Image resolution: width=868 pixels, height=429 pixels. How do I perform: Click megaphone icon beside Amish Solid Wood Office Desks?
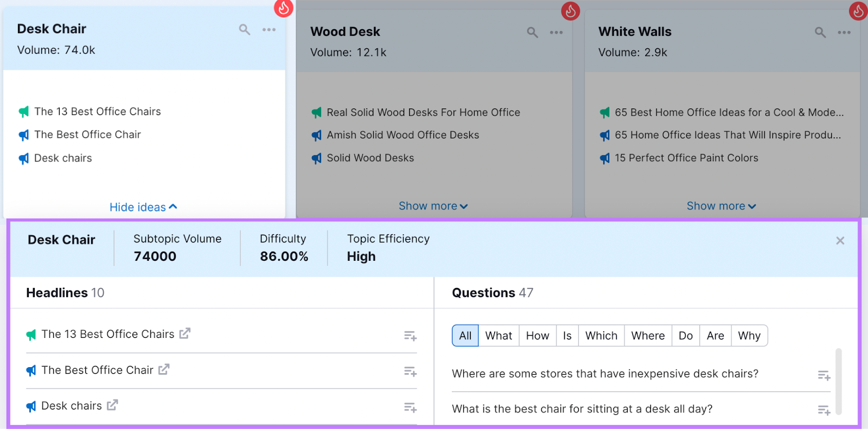[x=317, y=135]
